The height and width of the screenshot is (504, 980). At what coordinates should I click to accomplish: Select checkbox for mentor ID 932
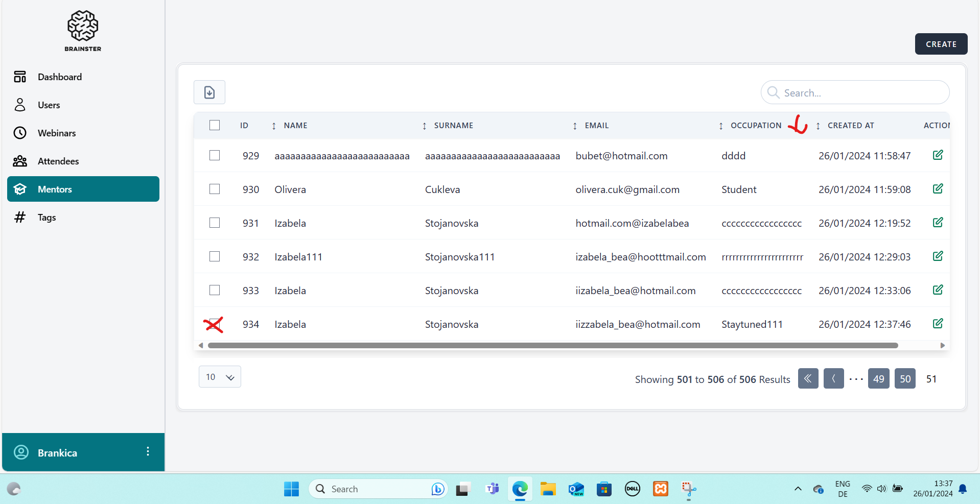click(215, 256)
